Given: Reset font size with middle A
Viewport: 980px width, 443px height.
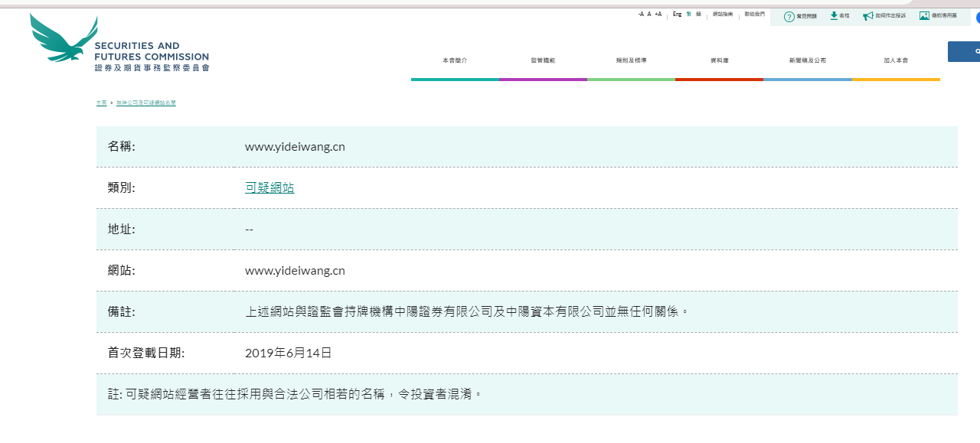Looking at the screenshot, I should point(649,15).
